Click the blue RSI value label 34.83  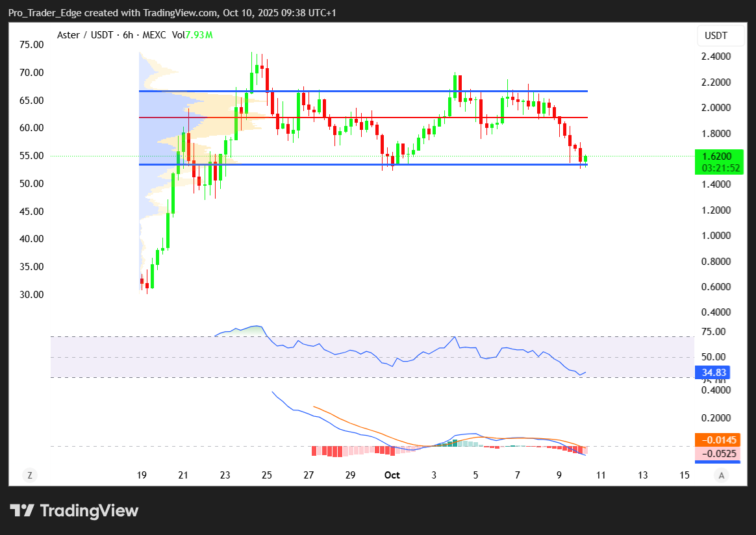[x=714, y=373]
